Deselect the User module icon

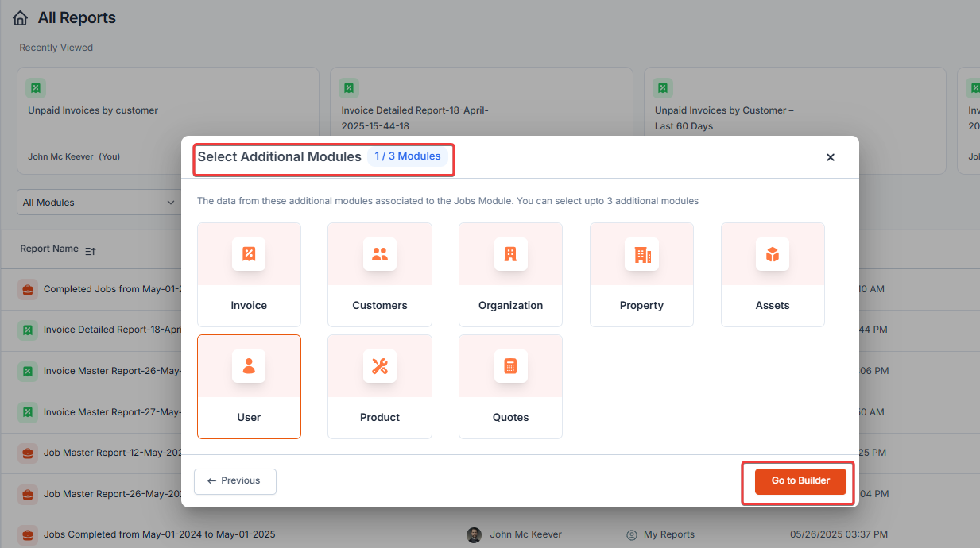point(249,366)
